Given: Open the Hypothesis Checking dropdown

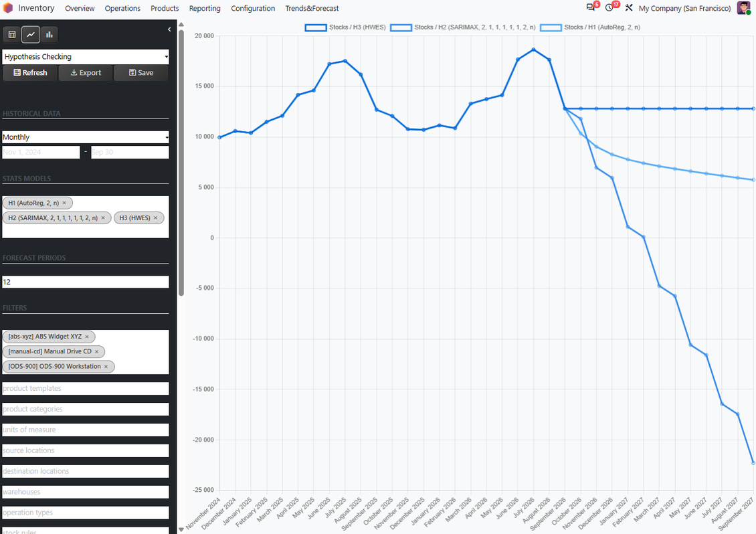Looking at the screenshot, I should point(86,56).
